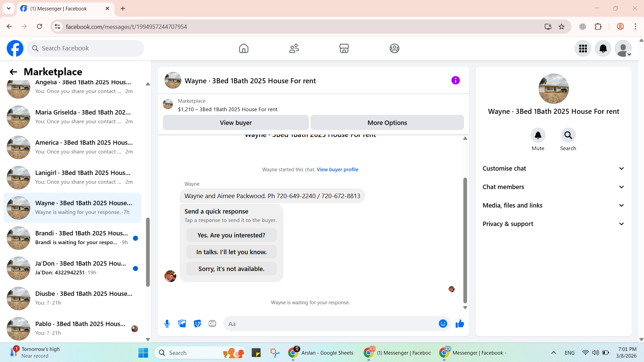Choose a sticker from the composer
Viewport: 644px width, 362px height.
(x=197, y=324)
